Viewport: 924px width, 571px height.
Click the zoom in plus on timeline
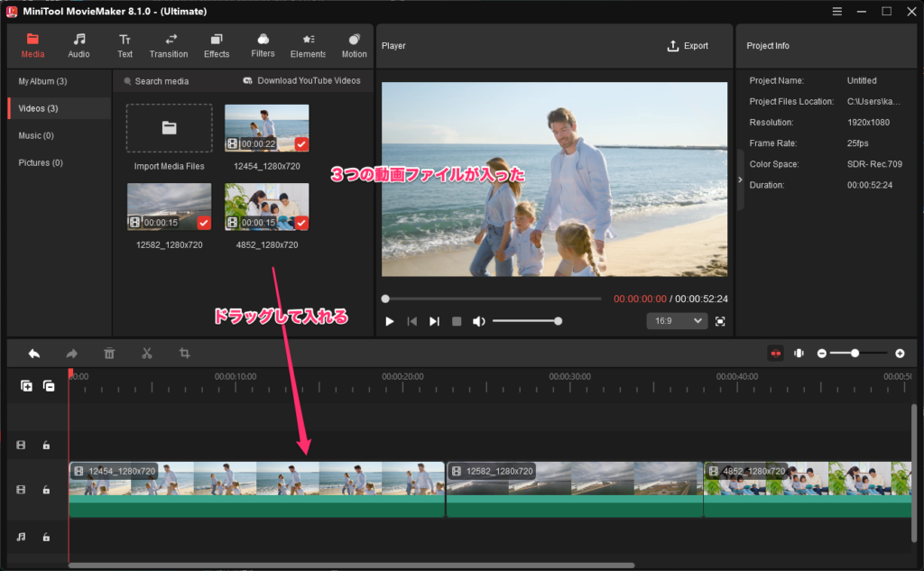pyautogui.click(x=900, y=354)
